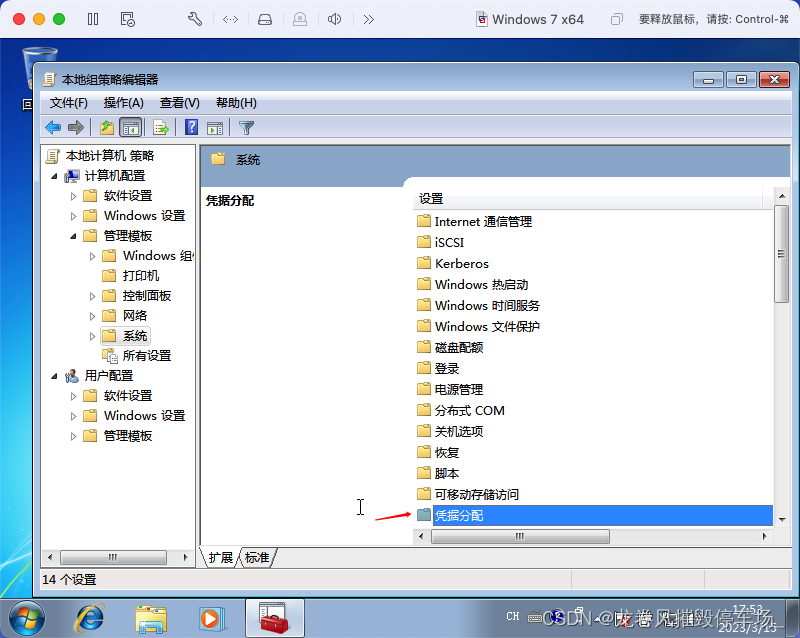
Task: Select 所有设置 in the tree
Action: pos(147,356)
